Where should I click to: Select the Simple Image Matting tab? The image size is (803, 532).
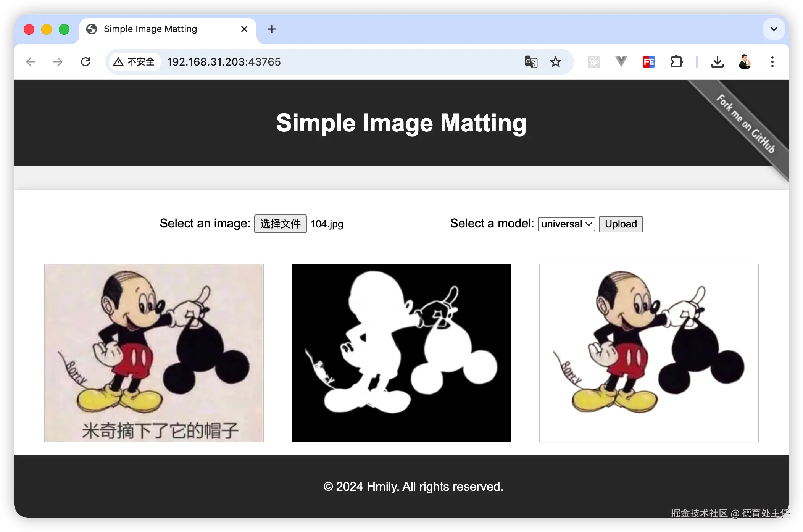[150, 29]
